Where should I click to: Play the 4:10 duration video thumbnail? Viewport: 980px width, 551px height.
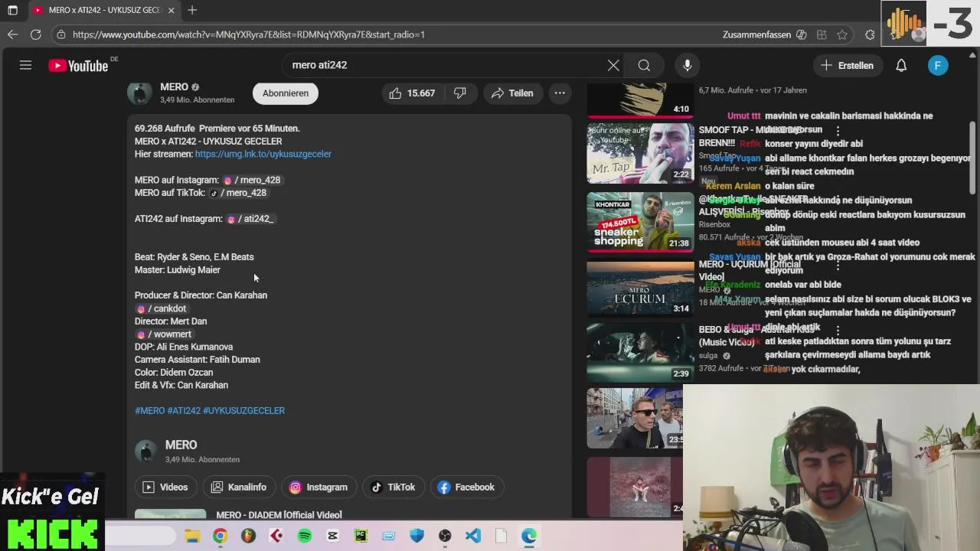[x=640, y=99]
